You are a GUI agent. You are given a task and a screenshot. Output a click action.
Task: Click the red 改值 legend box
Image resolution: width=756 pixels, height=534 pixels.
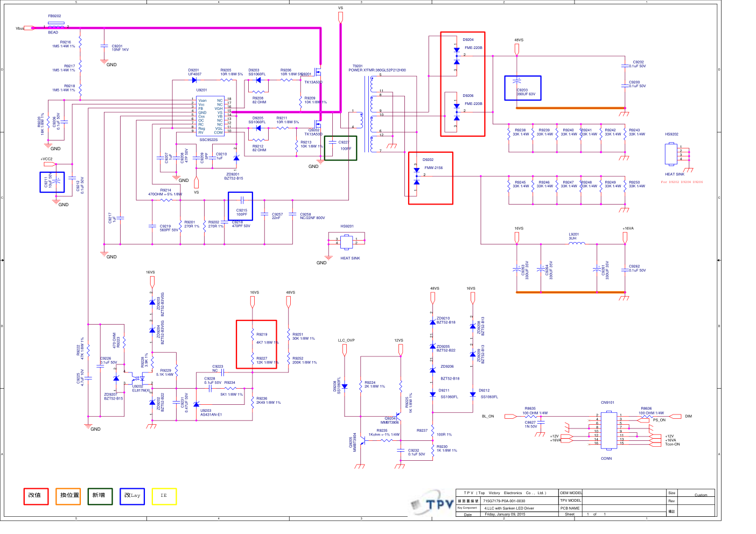coord(36,496)
